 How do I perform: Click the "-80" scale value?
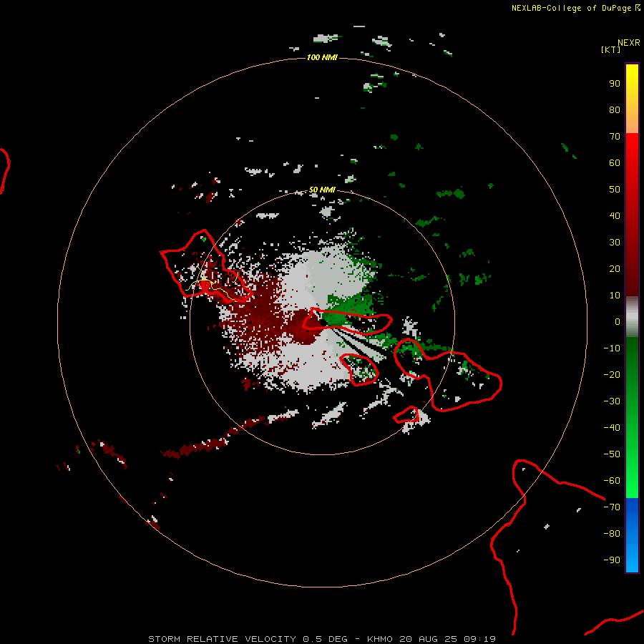click(x=612, y=534)
